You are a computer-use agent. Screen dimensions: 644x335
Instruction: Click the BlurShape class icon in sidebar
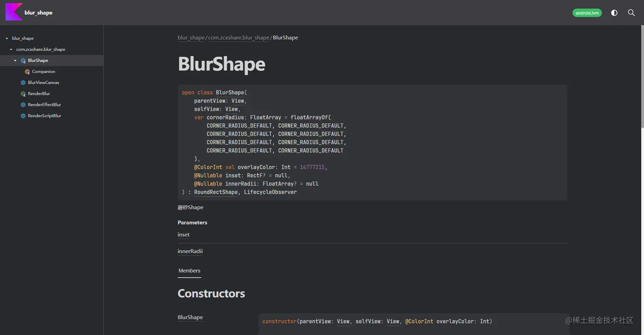point(23,60)
